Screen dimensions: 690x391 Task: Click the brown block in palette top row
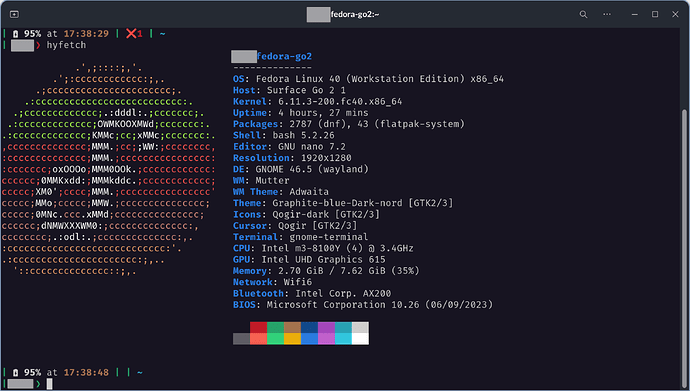[x=292, y=327]
